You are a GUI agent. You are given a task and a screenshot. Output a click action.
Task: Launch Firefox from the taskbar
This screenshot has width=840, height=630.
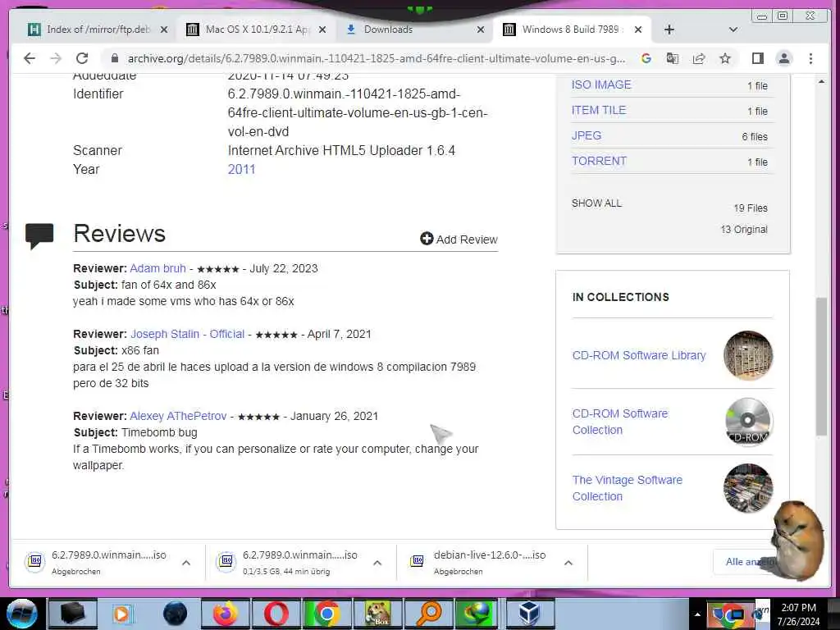point(225,614)
